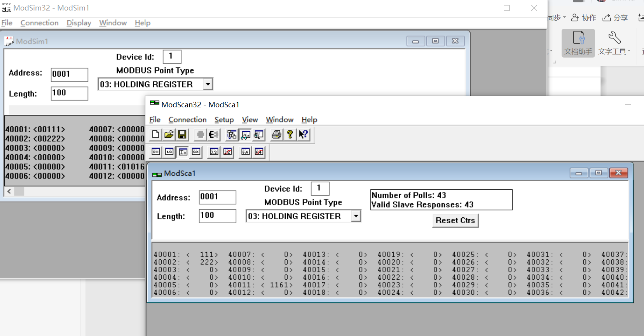Open View menu in ModScan32
Image resolution: width=644 pixels, height=336 pixels.
tap(250, 120)
